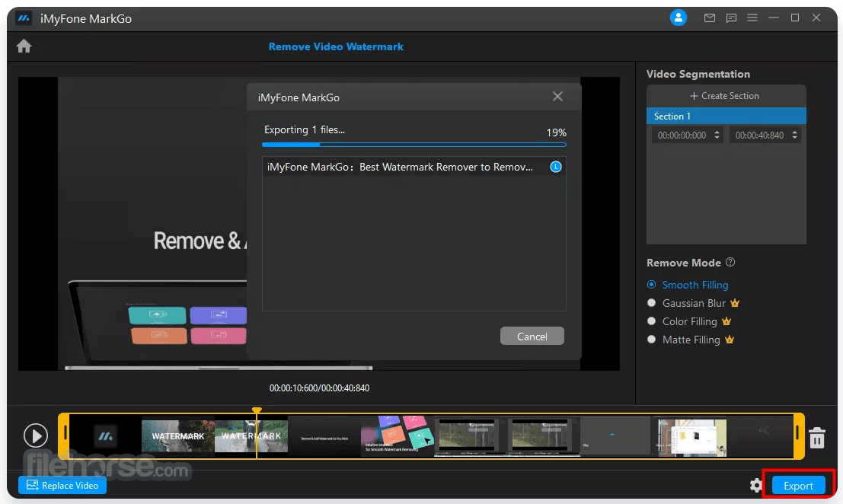The height and width of the screenshot is (504, 843).
Task: Play the video from the timeline
Action: point(36,435)
